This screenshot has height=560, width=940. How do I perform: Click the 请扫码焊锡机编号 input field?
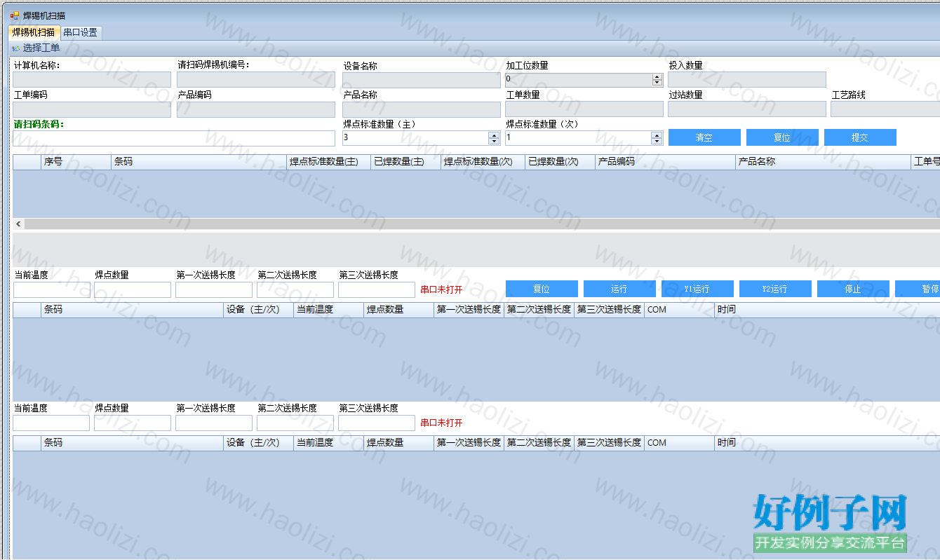pyautogui.click(x=256, y=80)
